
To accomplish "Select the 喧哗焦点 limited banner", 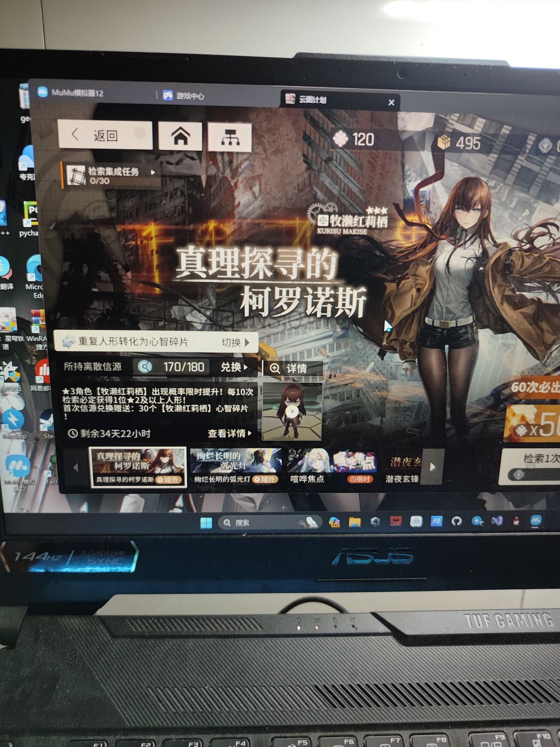I will tap(332, 467).
